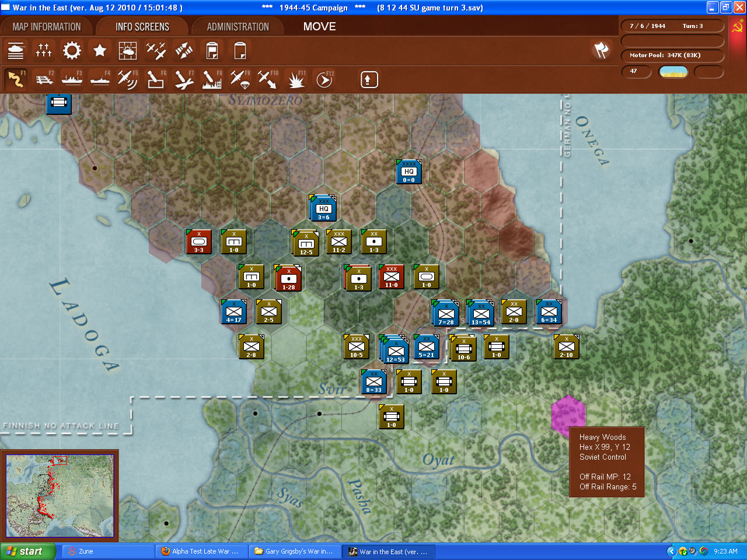
Task: Select the F10 air transfer icon
Action: click(x=268, y=79)
